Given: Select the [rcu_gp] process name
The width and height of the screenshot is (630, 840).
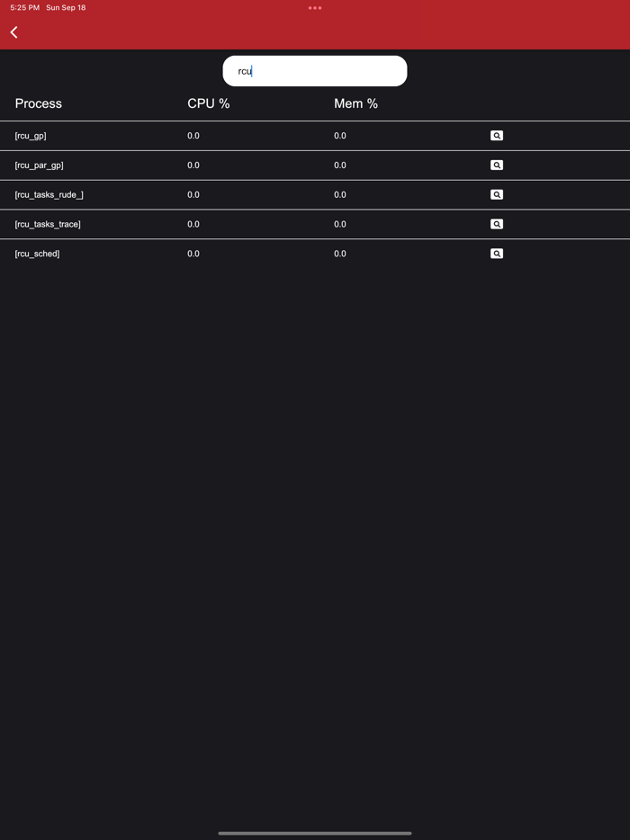Looking at the screenshot, I should 31,136.
